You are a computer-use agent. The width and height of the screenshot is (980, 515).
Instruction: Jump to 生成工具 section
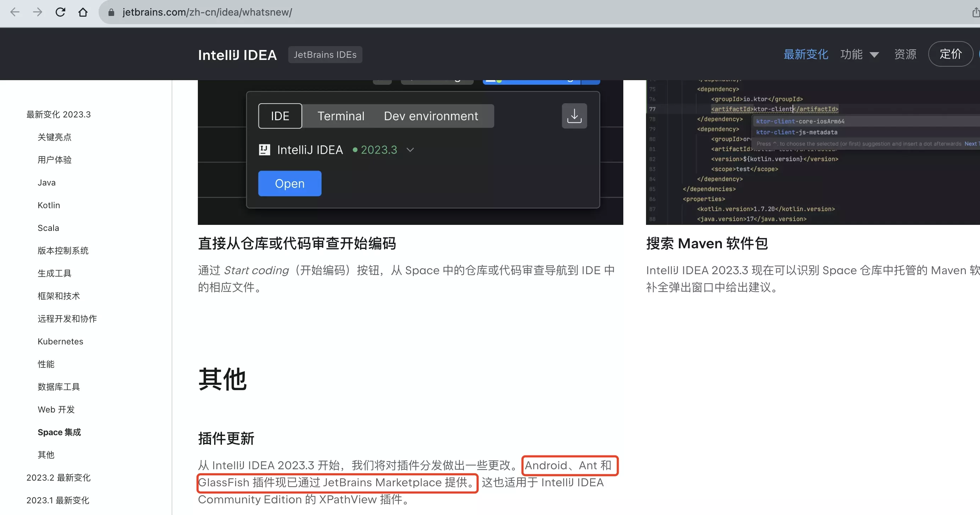[54, 273]
